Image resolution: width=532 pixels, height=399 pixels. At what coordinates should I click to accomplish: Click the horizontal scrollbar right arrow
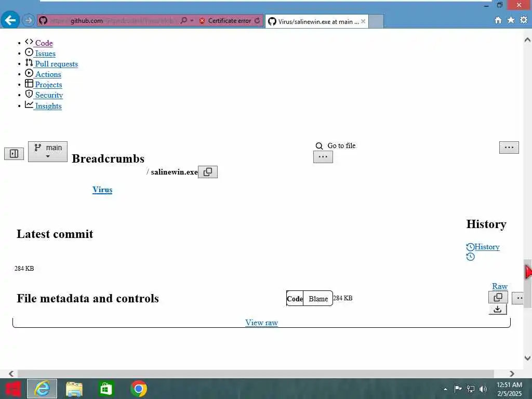(512, 374)
